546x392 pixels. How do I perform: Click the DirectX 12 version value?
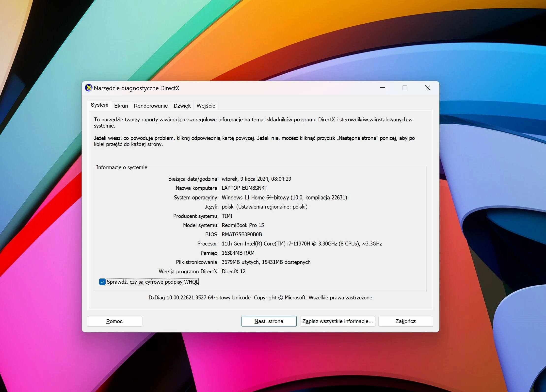point(234,271)
